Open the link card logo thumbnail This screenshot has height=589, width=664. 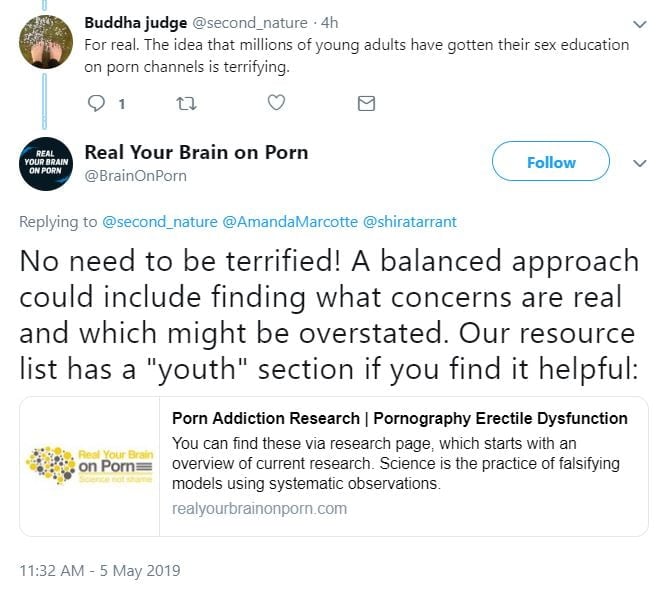(x=90, y=466)
